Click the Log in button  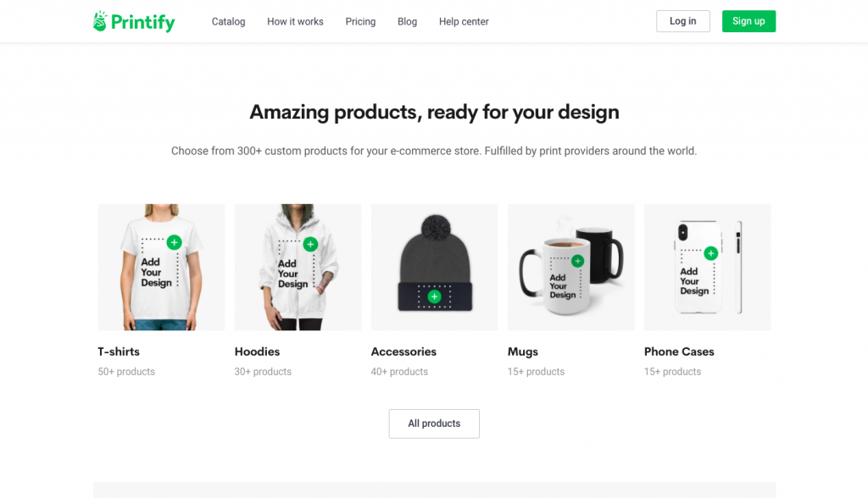(x=683, y=21)
